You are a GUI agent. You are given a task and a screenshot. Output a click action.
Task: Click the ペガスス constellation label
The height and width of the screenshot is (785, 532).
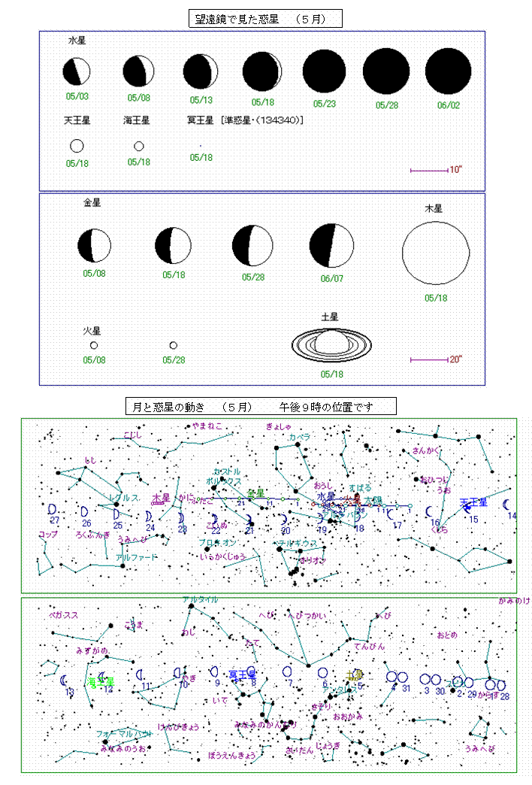pos(64,615)
